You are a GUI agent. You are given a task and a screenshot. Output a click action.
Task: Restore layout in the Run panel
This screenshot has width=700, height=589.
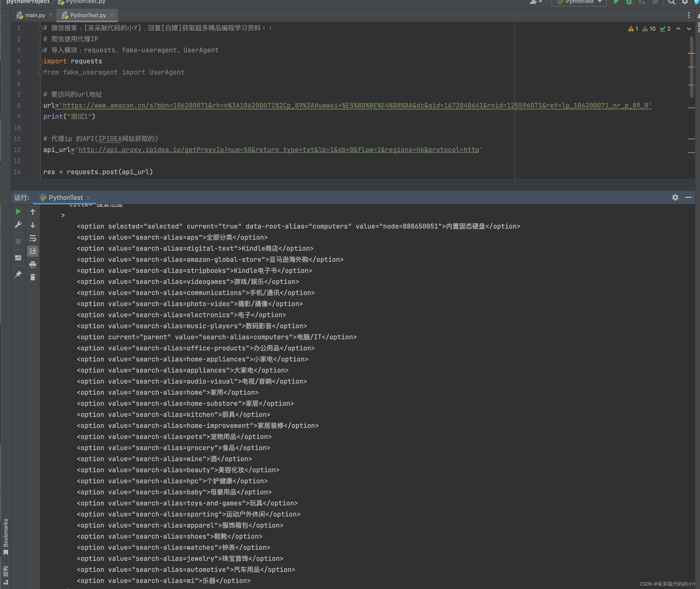[x=18, y=257]
